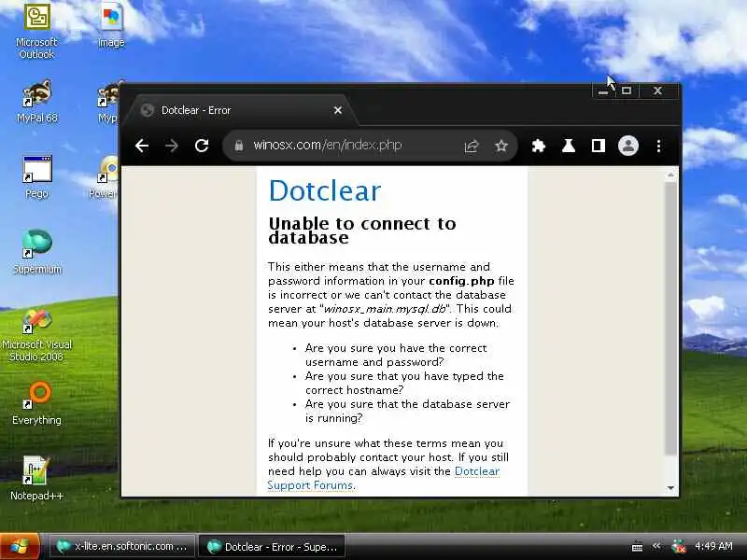
Task: Toggle the browser side panel
Action: click(x=599, y=146)
